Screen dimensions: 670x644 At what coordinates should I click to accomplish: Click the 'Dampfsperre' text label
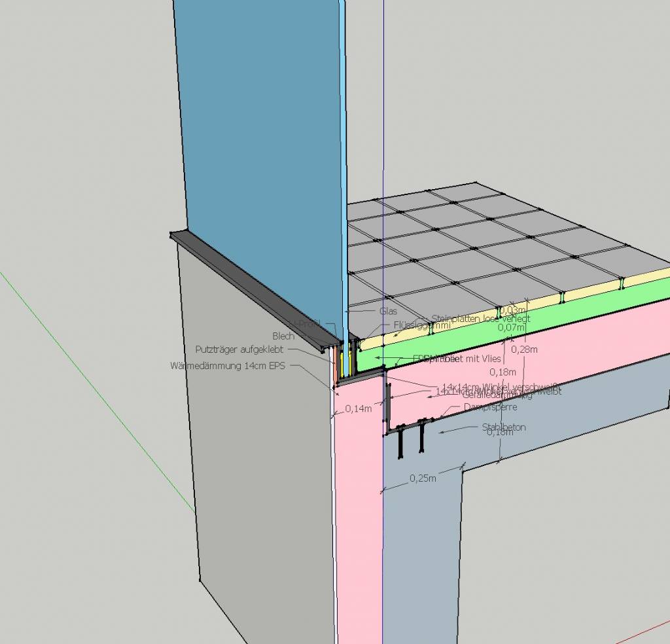(x=490, y=407)
